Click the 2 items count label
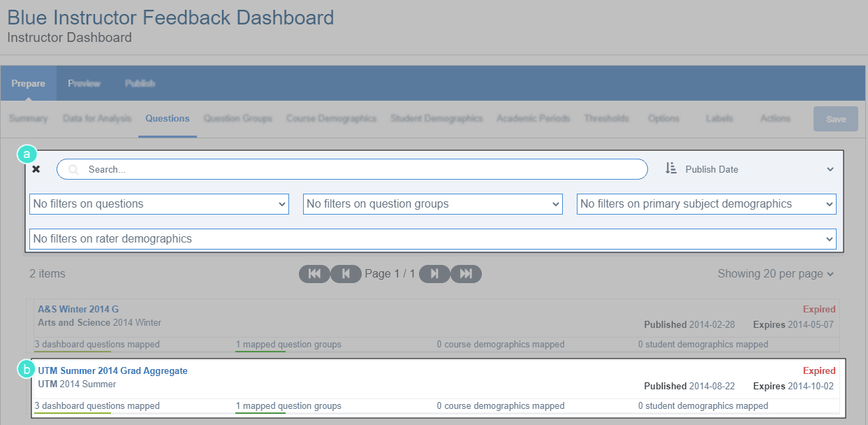The height and width of the screenshot is (425, 868). pyautogui.click(x=47, y=274)
